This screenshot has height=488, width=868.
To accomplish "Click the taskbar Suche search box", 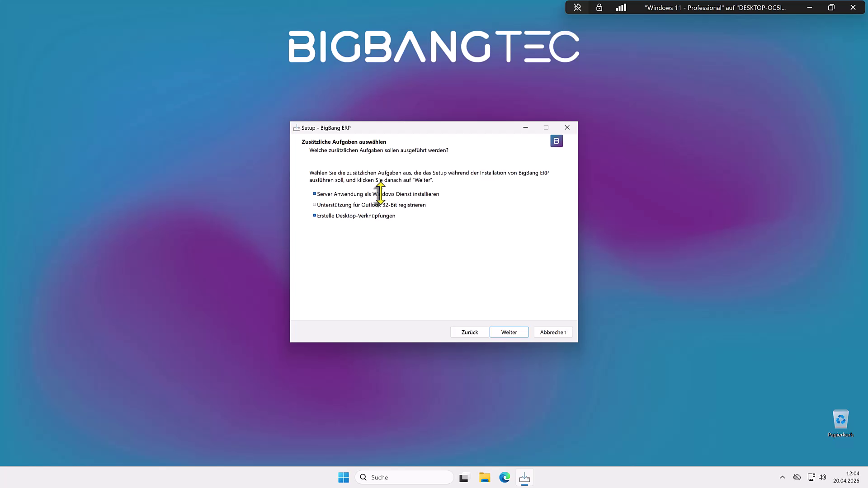I will 404,477.
